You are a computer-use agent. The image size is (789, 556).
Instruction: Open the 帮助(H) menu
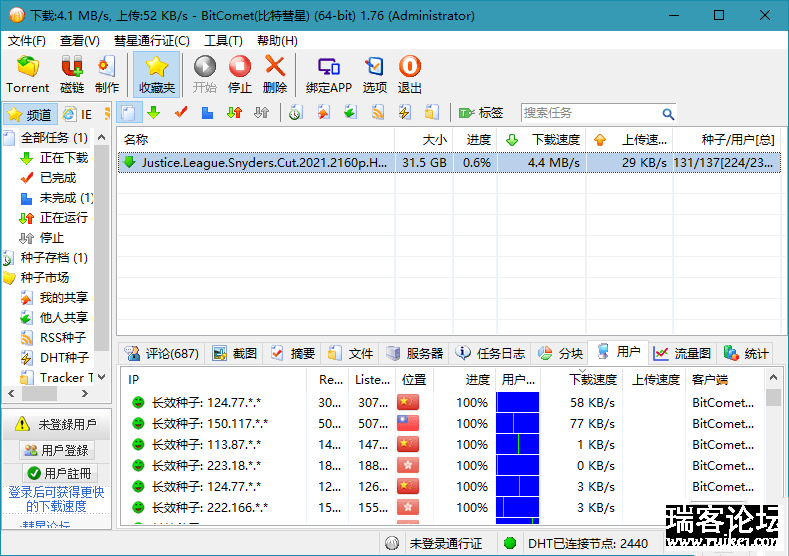[277, 41]
